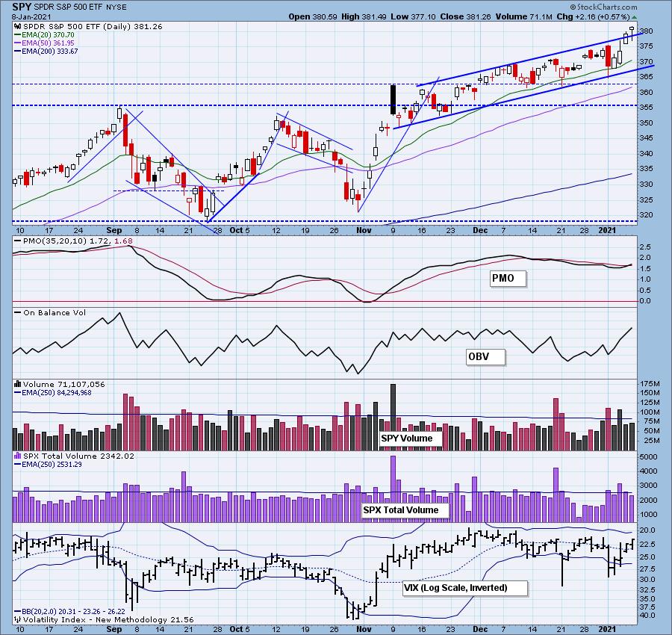Click the 40.0 VIX axis label
This screenshot has height=635, width=672.
(647, 616)
